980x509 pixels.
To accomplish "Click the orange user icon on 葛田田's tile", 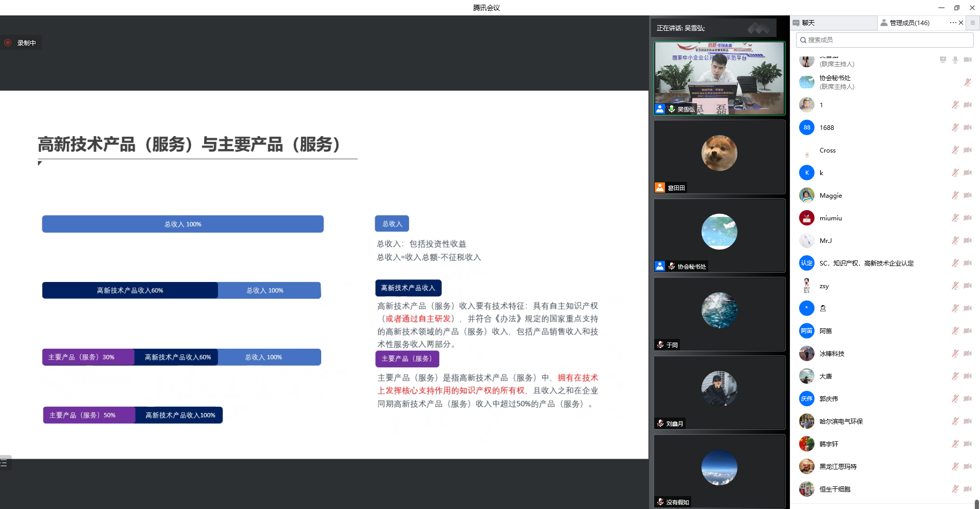I will coord(660,187).
